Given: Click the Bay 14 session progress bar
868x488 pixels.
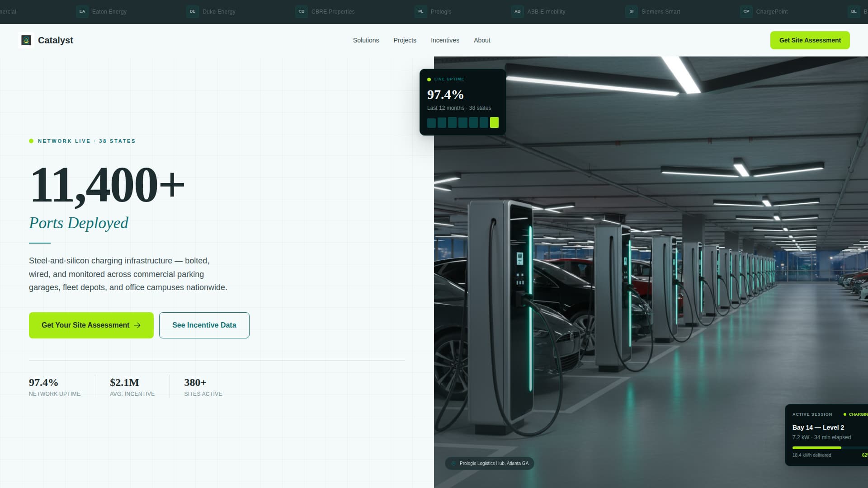Looking at the screenshot, I should click(830, 448).
